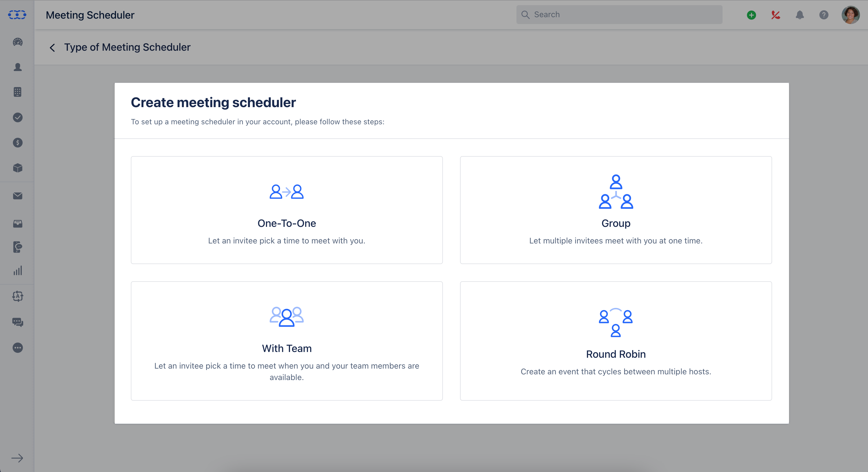Click the green plus quick-add icon
The height and width of the screenshot is (472, 868).
(x=751, y=15)
